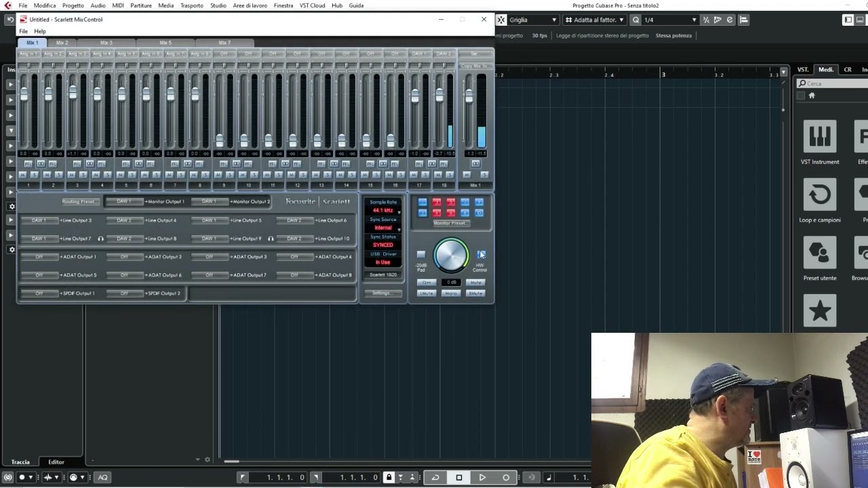Toggle the Dim button in monitor section
The image size is (868, 488).
tap(426, 283)
